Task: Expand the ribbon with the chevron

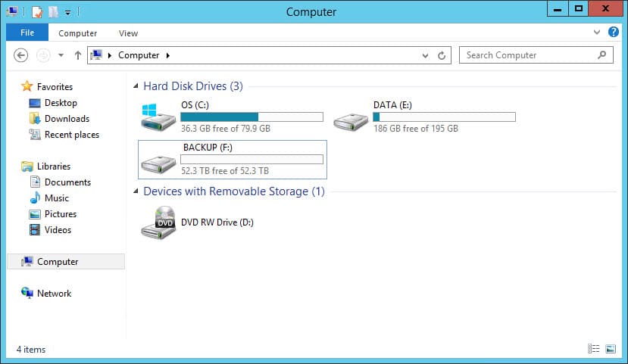Action: pos(597,32)
